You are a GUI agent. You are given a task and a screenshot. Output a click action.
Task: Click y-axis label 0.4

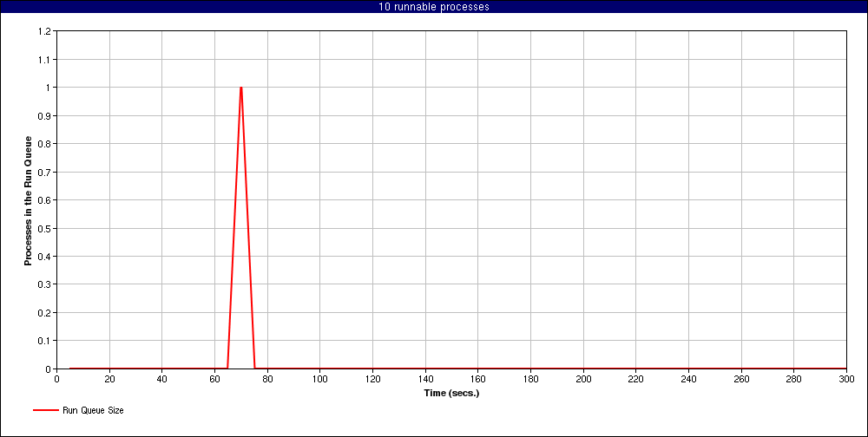point(44,257)
